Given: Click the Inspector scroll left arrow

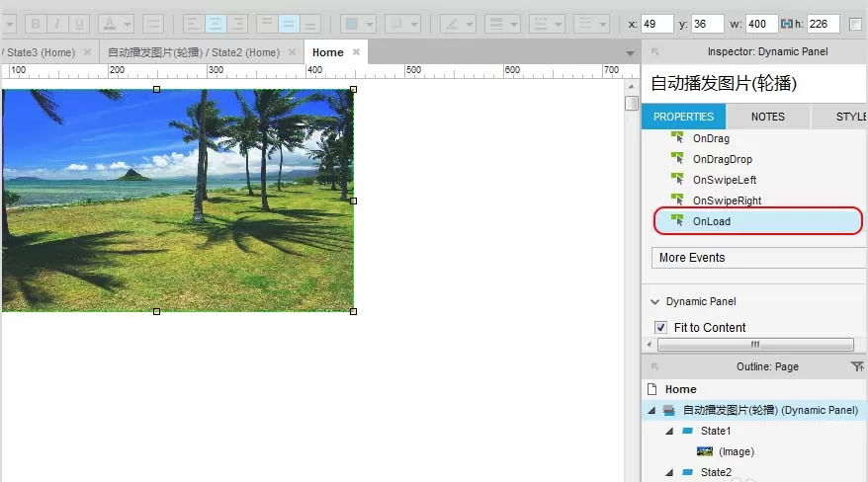Looking at the screenshot, I should (x=649, y=345).
